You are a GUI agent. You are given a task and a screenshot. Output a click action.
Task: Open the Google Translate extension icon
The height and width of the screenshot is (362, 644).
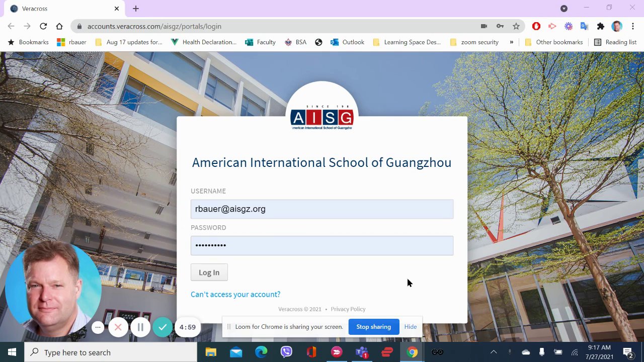coord(584,26)
